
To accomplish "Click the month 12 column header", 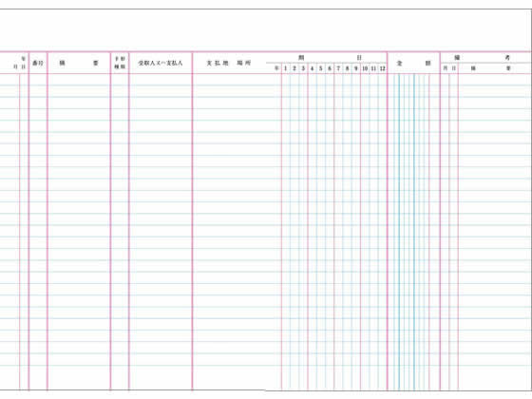I will (382, 68).
